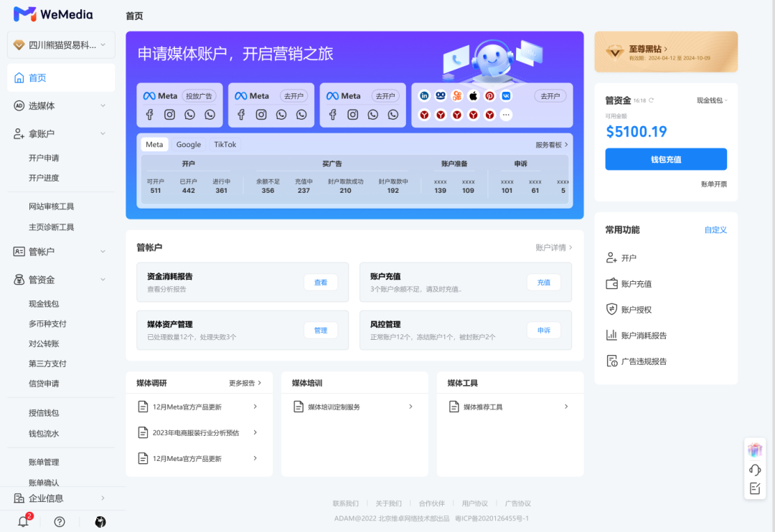Click 申诉 for 风控管理
This screenshot has width=775, height=532.
pyautogui.click(x=544, y=330)
